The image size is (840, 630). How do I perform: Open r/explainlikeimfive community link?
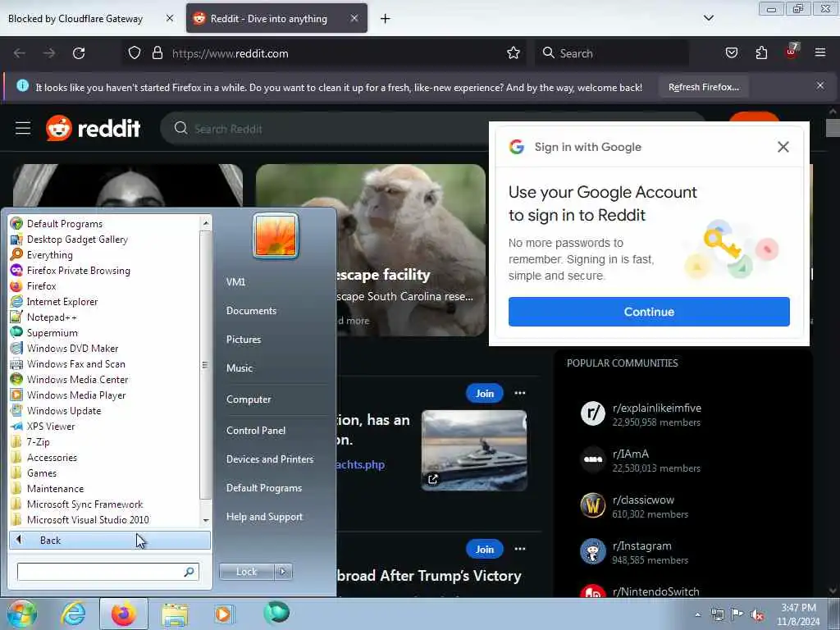(x=657, y=408)
